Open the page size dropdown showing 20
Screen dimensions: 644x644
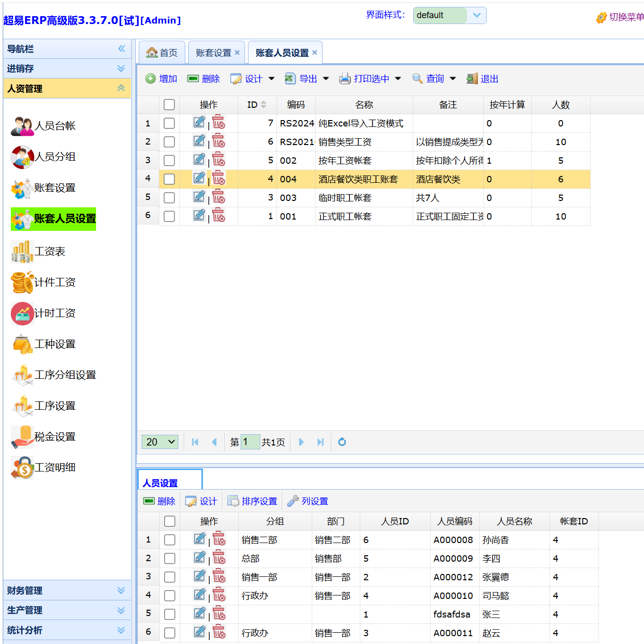[x=160, y=442]
